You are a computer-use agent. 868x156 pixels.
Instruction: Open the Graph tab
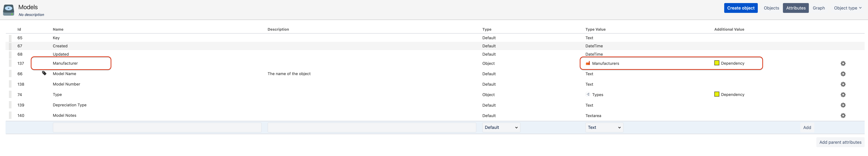point(818,8)
